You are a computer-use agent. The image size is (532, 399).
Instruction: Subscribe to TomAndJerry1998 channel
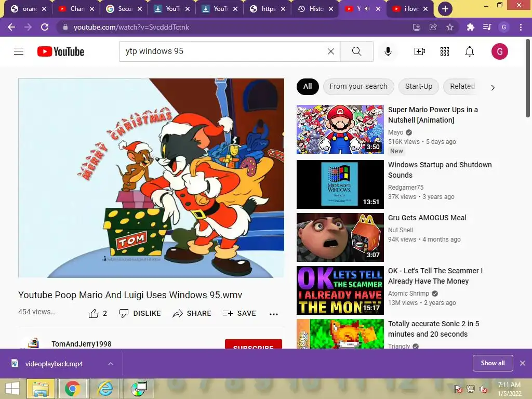pos(254,344)
